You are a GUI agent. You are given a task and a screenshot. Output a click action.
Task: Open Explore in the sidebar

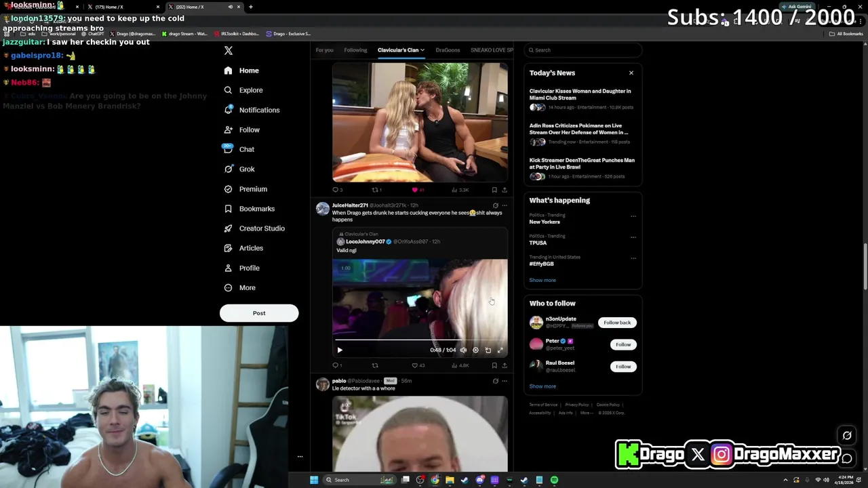point(243,90)
